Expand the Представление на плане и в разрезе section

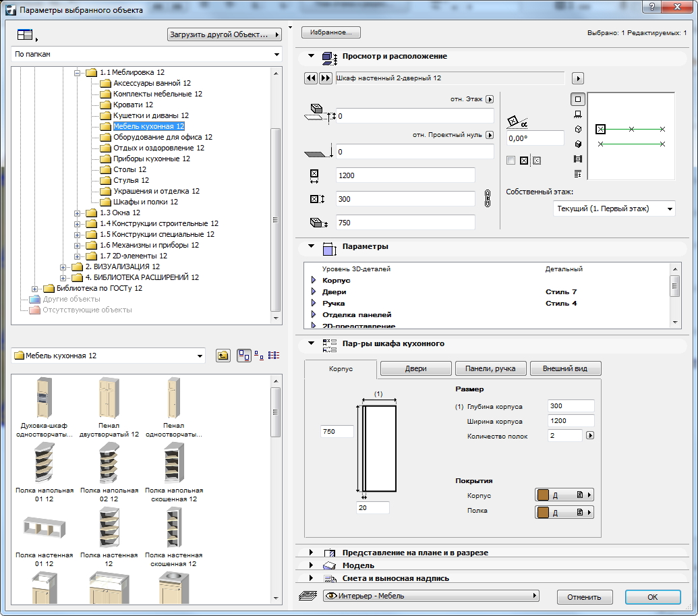click(311, 553)
